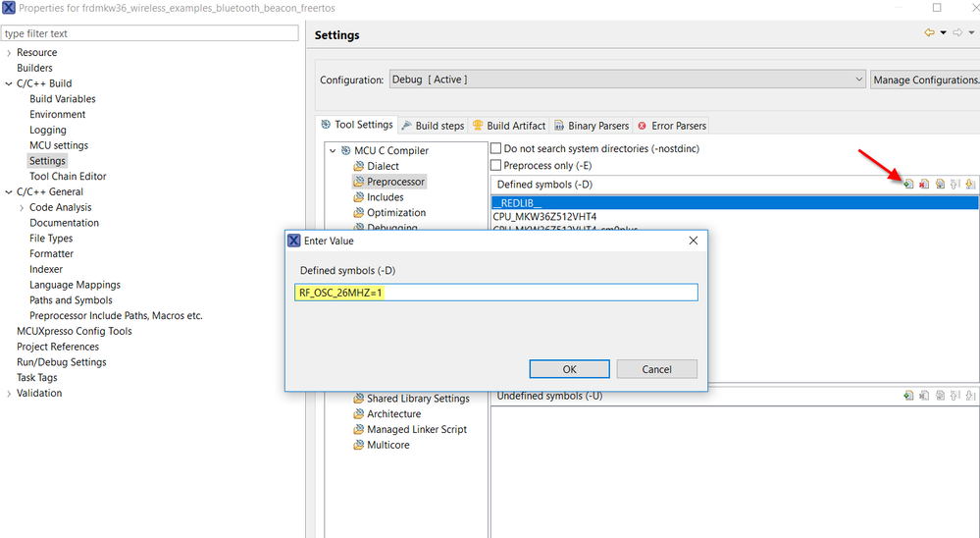The width and height of the screenshot is (980, 538).
Task: Open the Error Parsers tab
Action: click(x=671, y=126)
